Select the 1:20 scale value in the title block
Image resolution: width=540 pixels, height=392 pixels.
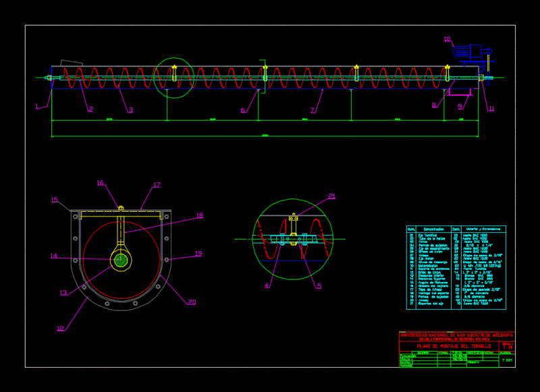coord(508,347)
